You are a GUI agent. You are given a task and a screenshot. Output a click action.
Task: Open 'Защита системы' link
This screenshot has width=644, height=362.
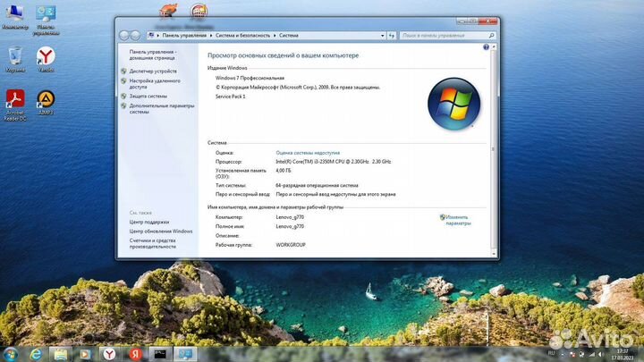click(148, 96)
